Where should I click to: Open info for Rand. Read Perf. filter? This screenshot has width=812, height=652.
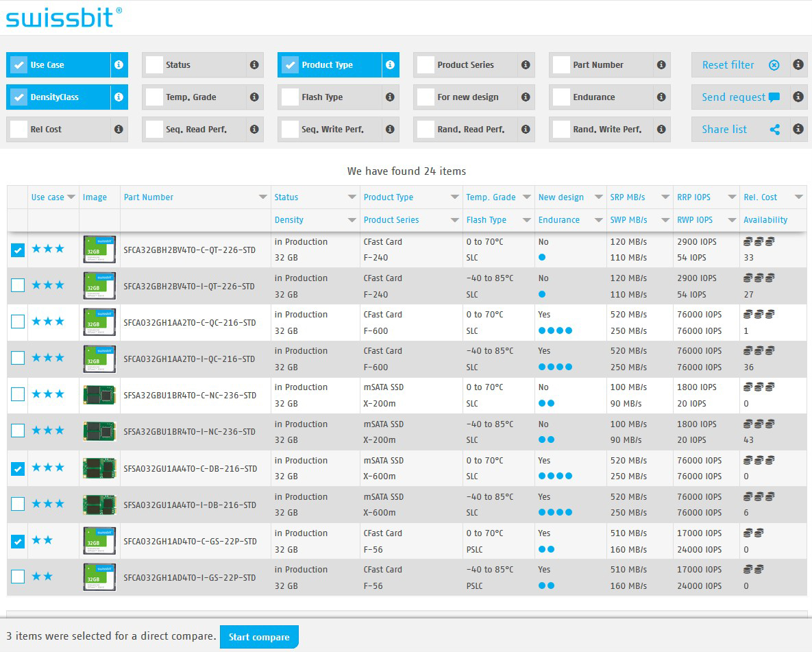click(x=526, y=129)
